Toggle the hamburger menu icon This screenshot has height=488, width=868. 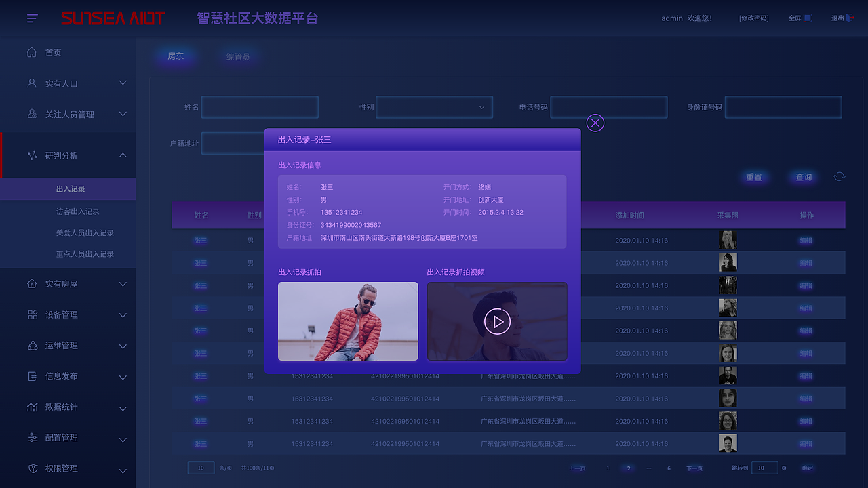click(32, 18)
